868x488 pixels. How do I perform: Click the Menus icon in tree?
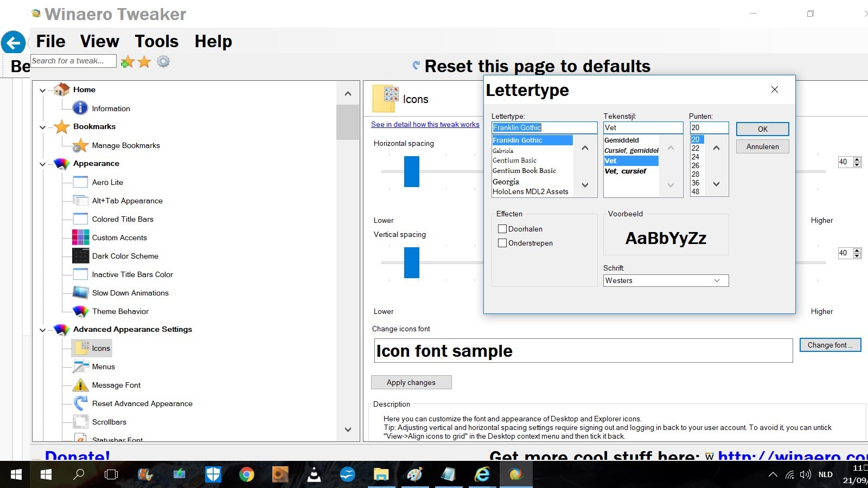pyautogui.click(x=80, y=367)
